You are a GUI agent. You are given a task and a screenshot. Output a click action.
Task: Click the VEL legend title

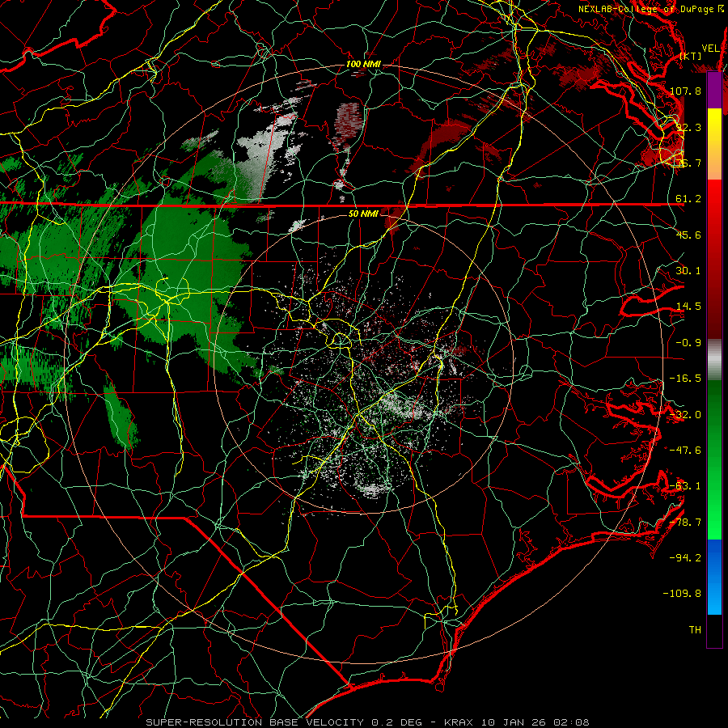click(711, 49)
